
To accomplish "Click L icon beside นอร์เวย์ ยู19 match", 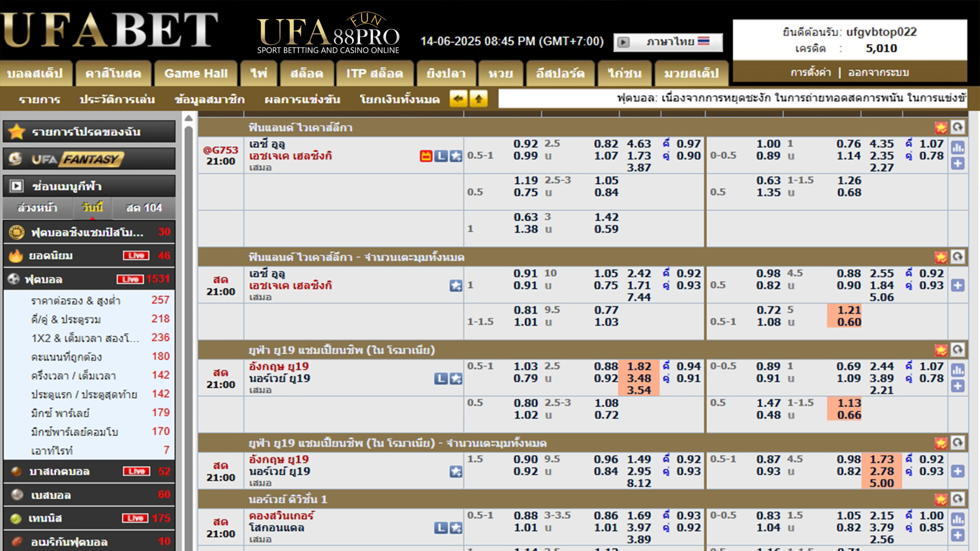I will [441, 379].
